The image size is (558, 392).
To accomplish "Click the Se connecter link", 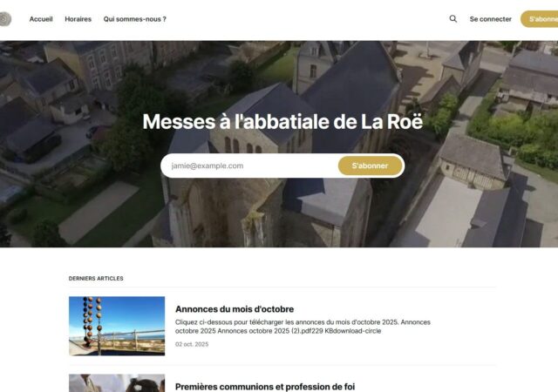I will [490, 18].
